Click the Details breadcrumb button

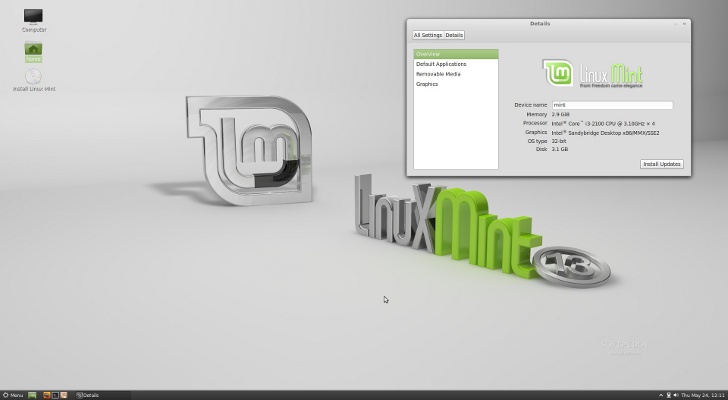click(454, 35)
